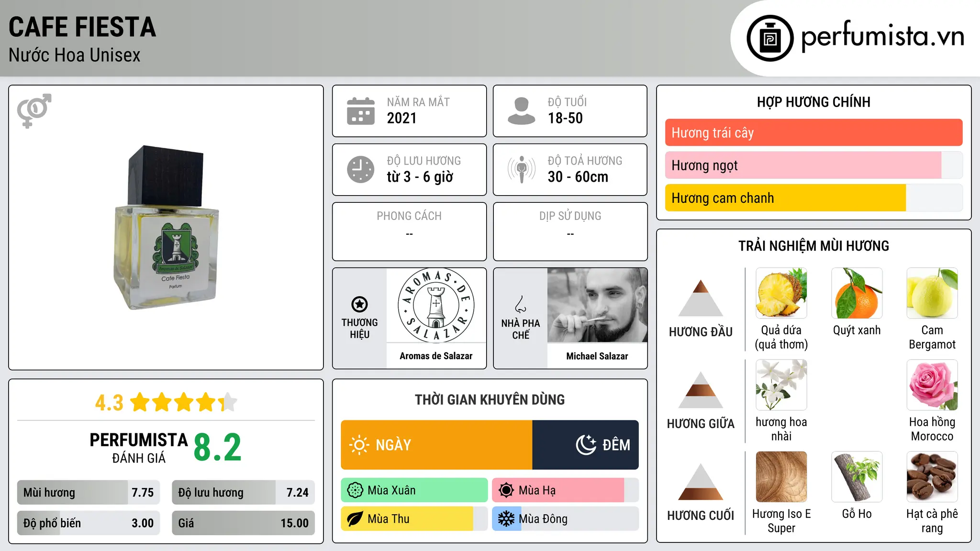Select the Quýt xanh note image
The width and height of the screenshot is (980, 551).
tap(857, 293)
